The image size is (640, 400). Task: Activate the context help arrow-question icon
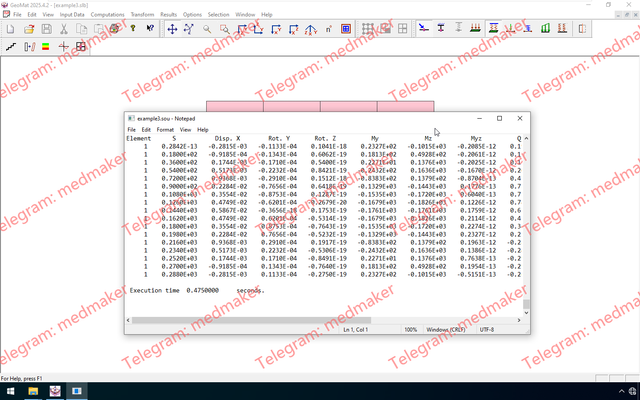[150, 29]
